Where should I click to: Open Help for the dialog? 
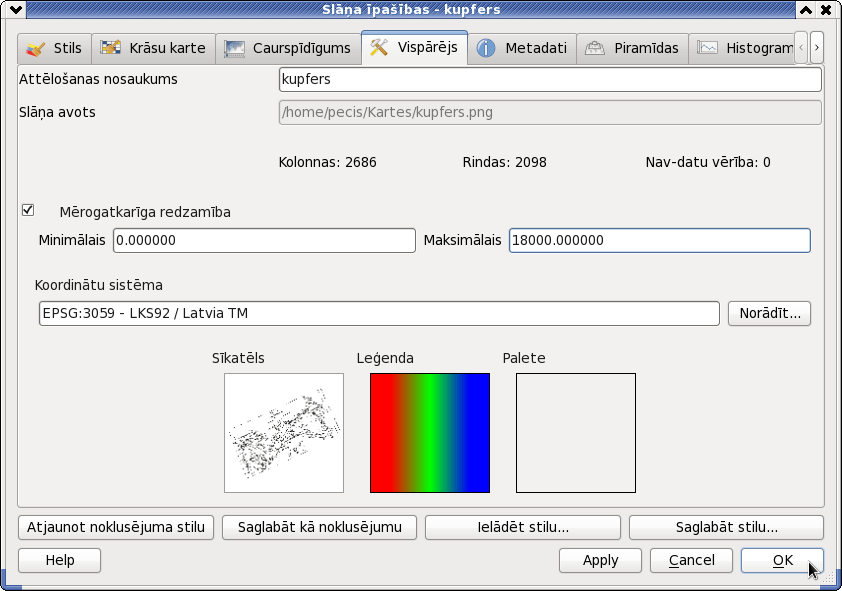(60, 560)
